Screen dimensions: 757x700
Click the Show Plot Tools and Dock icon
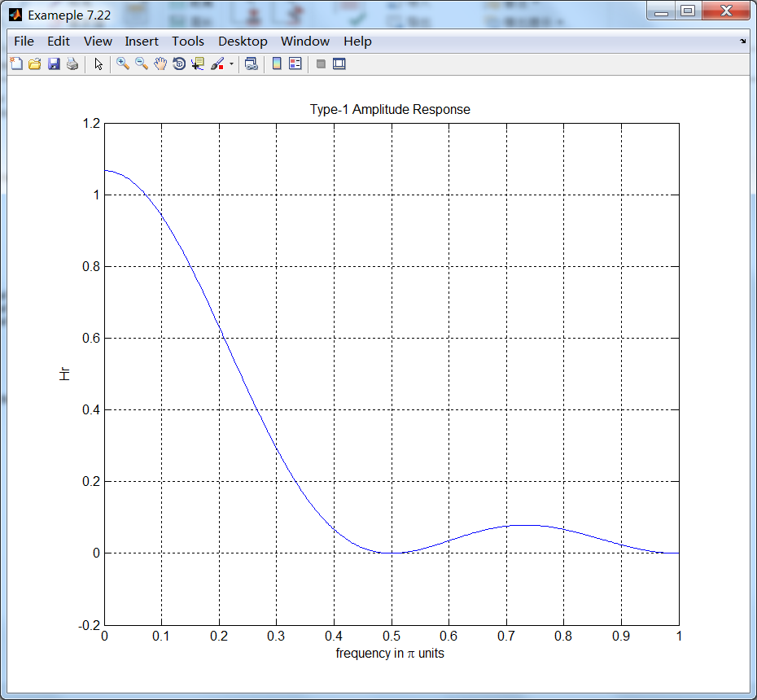(339, 63)
